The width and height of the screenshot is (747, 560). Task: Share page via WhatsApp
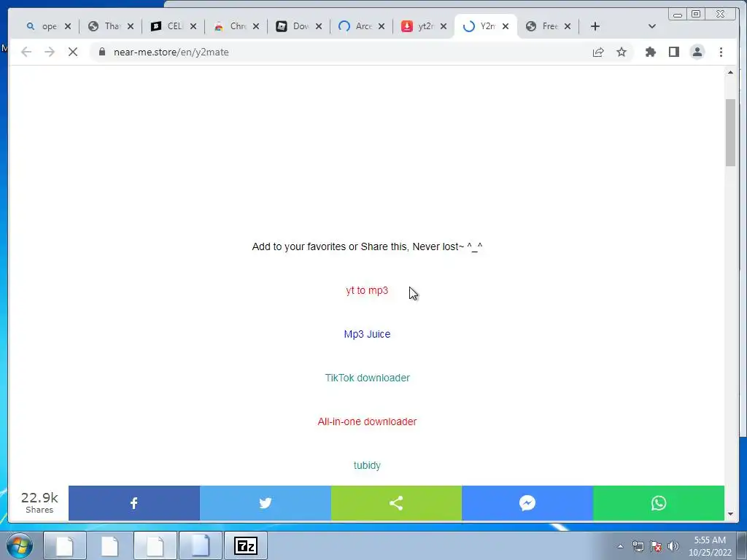coord(659,503)
